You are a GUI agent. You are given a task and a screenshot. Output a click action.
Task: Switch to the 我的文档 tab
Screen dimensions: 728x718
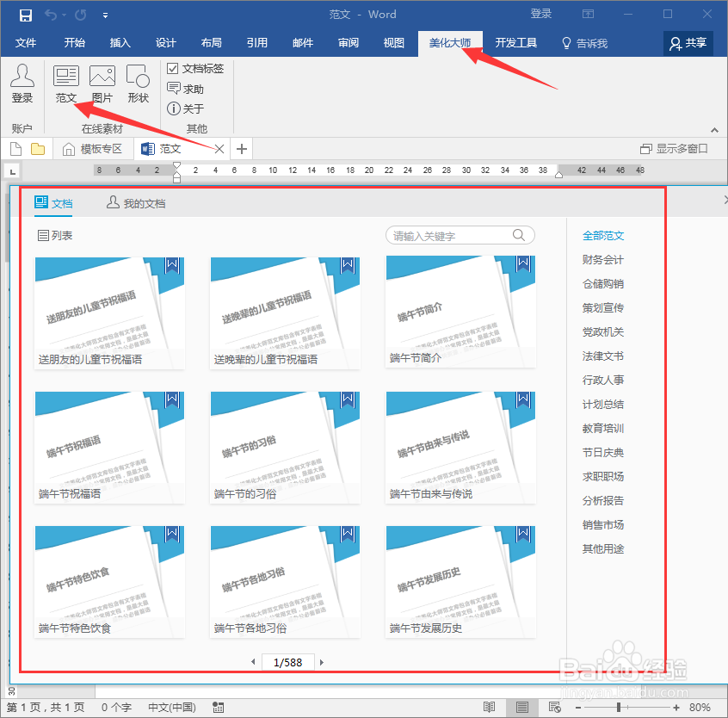pos(136,203)
